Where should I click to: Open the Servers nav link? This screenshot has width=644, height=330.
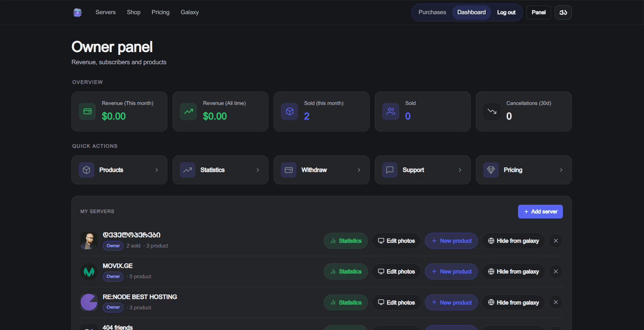tap(106, 12)
